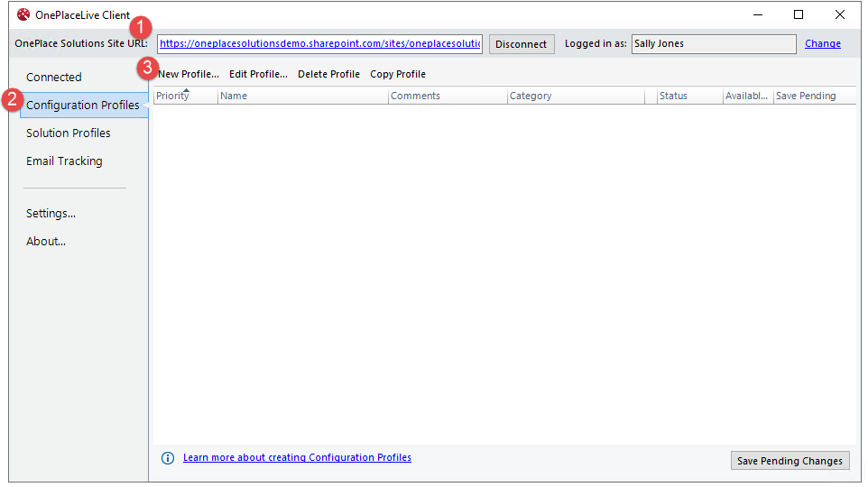
Task: Click the blue info icon at bottom
Action: click(x=167, y=458)
